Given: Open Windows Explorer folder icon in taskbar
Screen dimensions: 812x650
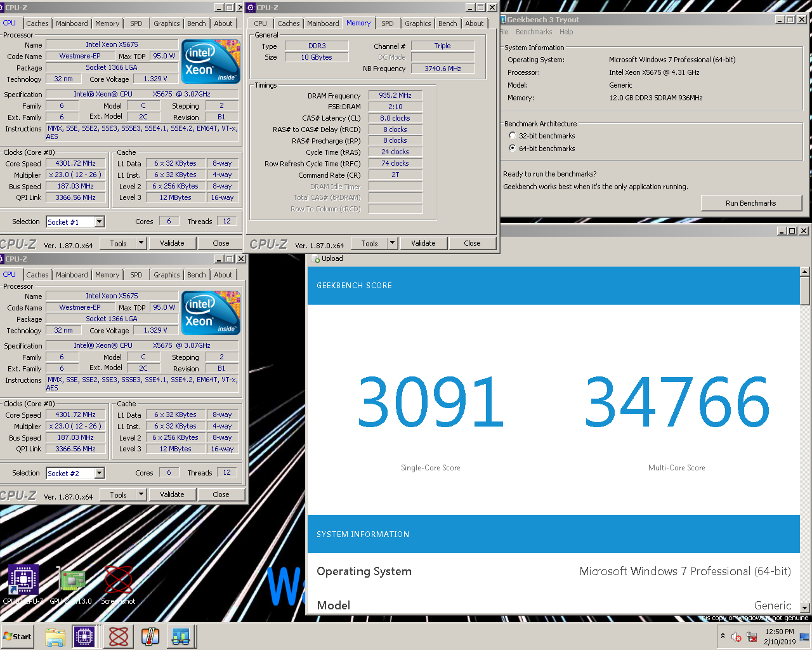Looking at the screenshot, I should tap(55, 636).
